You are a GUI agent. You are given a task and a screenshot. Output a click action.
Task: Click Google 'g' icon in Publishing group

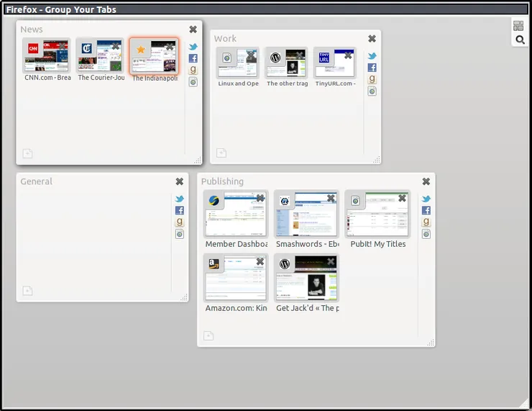tap(426, 222)
